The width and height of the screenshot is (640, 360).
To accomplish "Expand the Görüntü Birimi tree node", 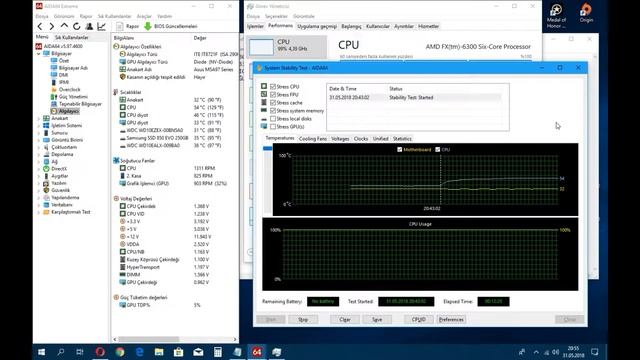I will [39, 140].
